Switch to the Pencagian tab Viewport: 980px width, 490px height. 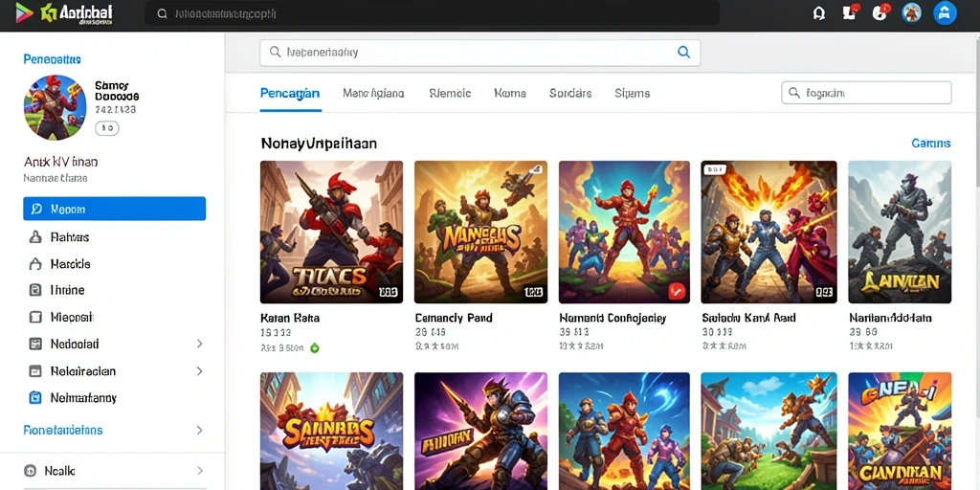[290, 93]
